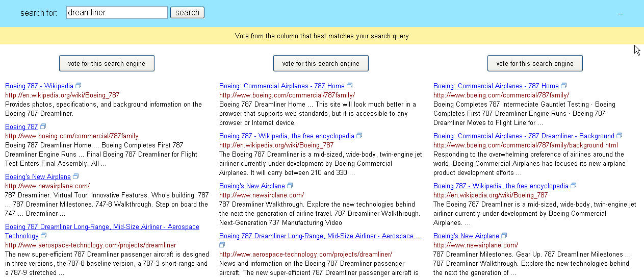Open new-window icon beside middle column '787 Home' link

point(350,86)
